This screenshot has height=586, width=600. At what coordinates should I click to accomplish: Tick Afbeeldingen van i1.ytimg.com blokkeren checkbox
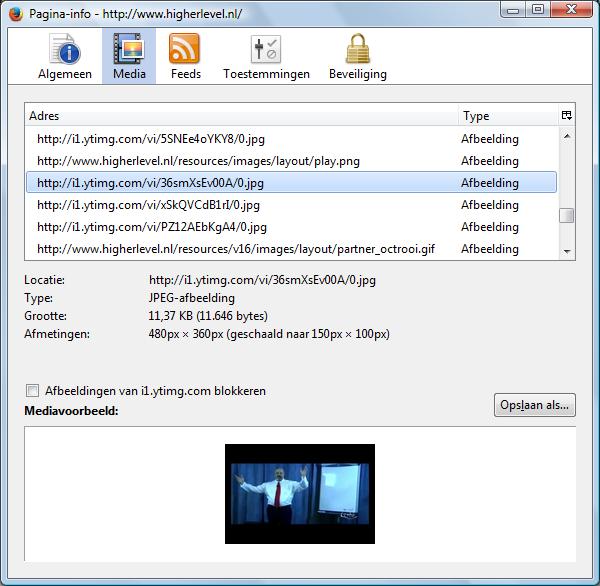(33, 391)
